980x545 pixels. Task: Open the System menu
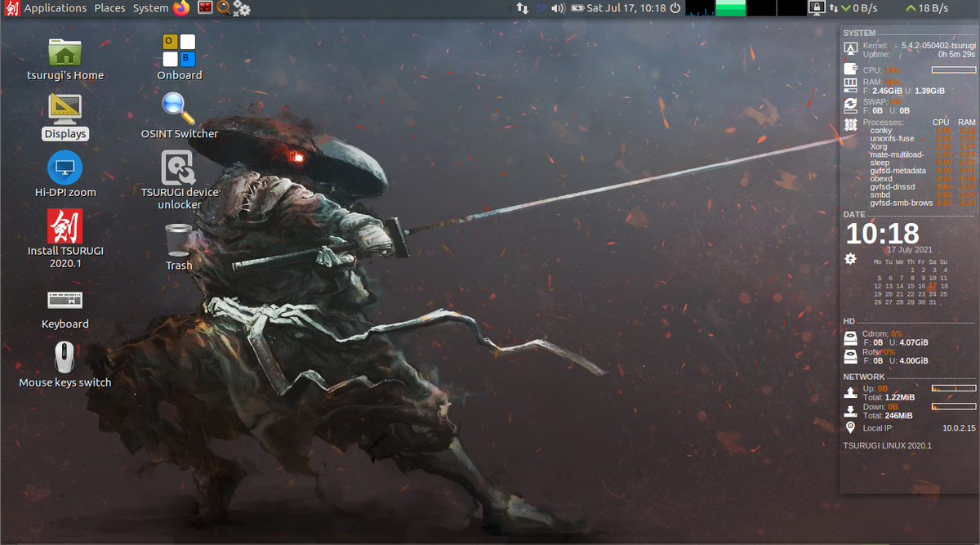150,8
